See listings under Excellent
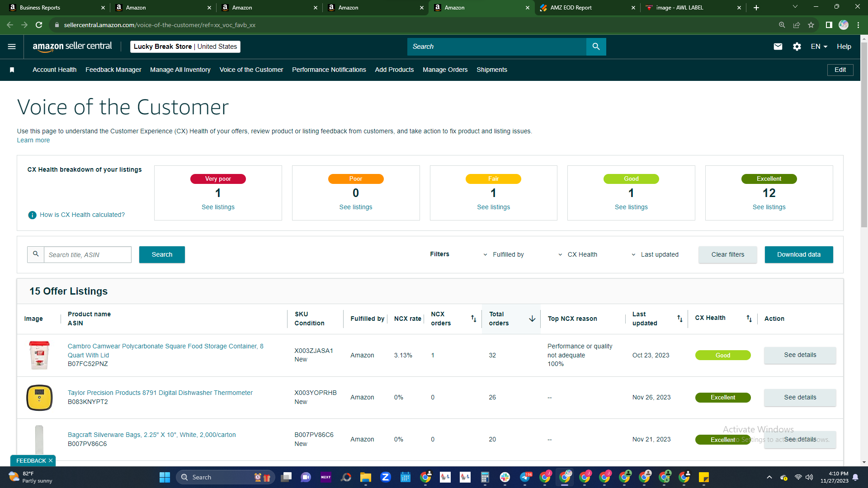This screenshot has height=488, width=868. [769, 207]
